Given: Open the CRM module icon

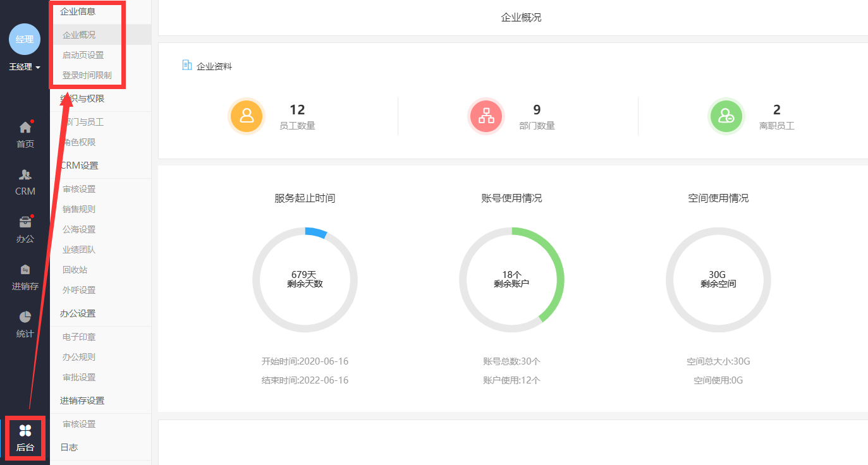Looking at the screenshot, I should 25,174.
